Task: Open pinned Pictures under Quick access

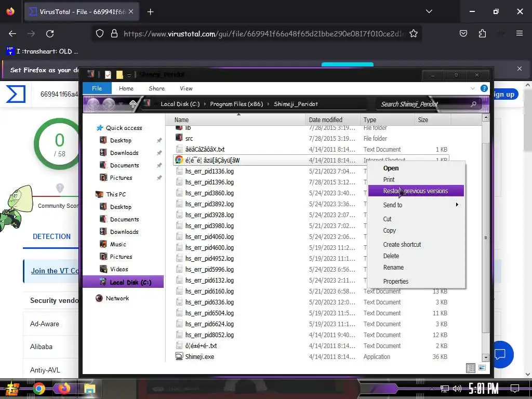Action: coord(121,178)
